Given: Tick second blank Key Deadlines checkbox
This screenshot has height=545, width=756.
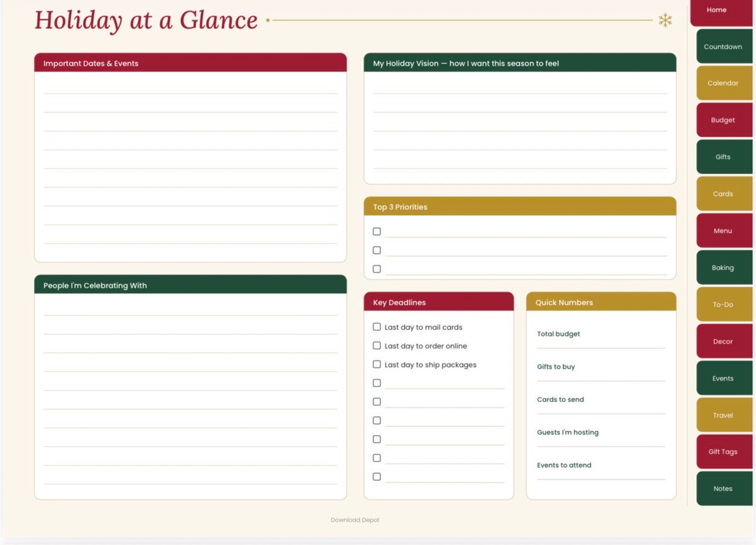Looking at the screenshot, I should 377,402.
